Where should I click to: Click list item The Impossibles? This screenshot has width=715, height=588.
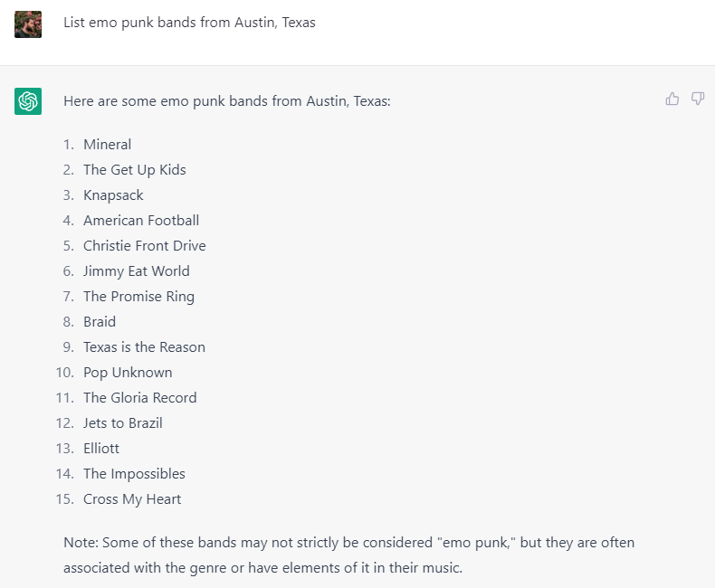click(x=134, y=474)
